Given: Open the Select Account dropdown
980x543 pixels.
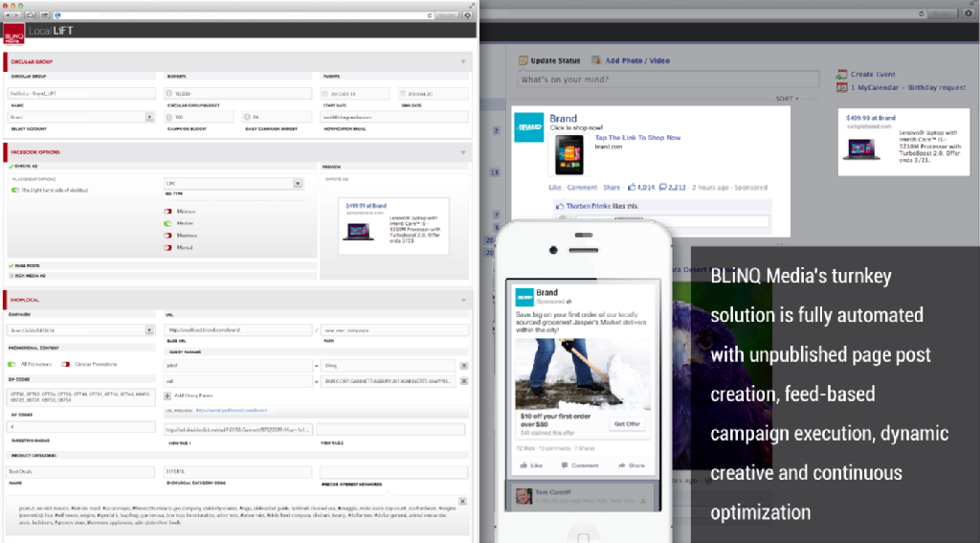Looking at the screenshot, I should (149, 117).
